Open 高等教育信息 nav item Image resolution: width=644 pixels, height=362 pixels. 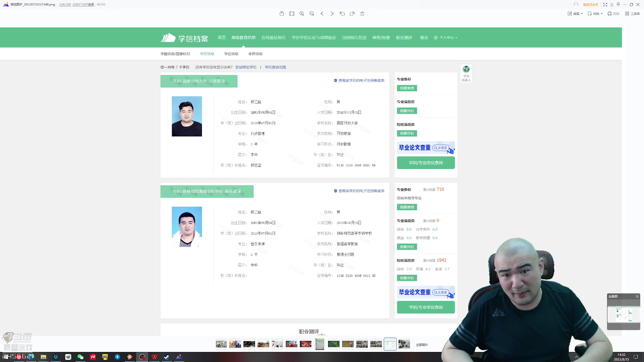[244, 38]
